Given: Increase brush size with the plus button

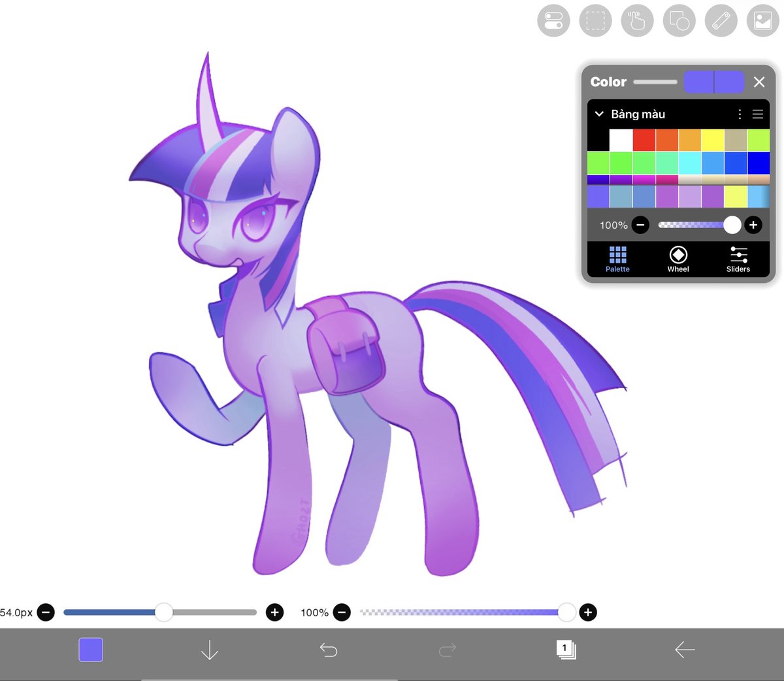Looking at the screenshot, I should [275, 612].
